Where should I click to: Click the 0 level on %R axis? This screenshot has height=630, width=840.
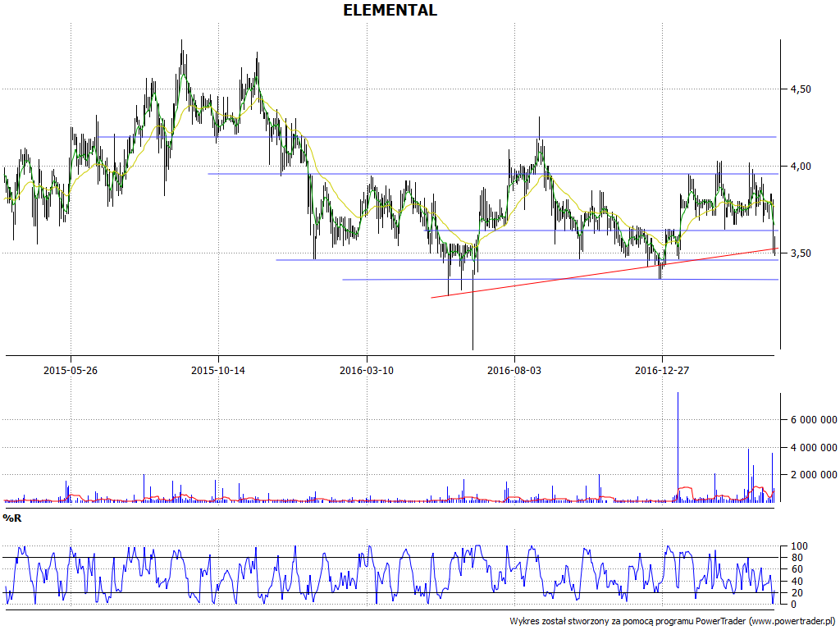794,605
